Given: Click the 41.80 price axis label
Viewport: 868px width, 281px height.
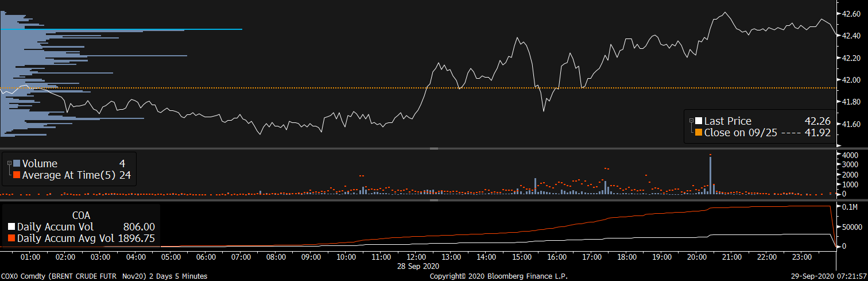Looking at the screenshot, I should 850,102.
